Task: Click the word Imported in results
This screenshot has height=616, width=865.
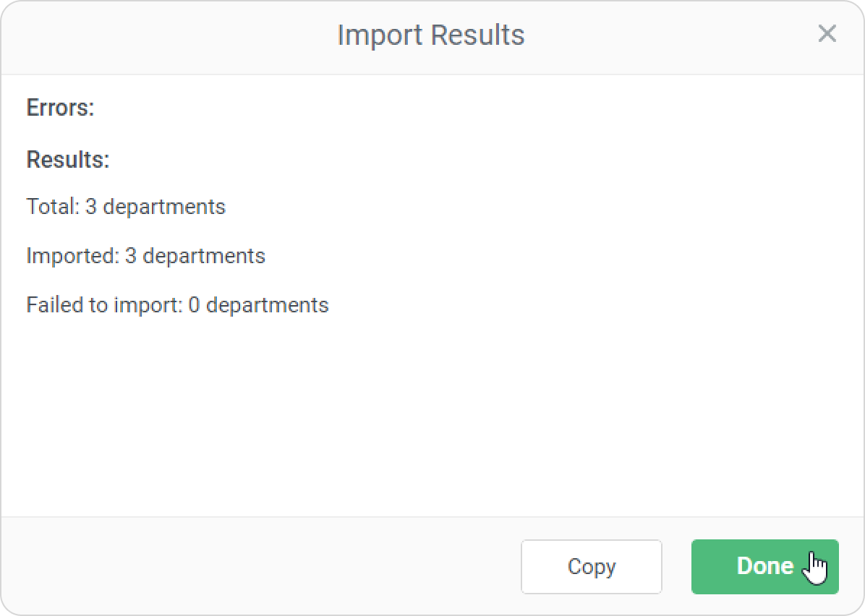Action: coord(72,256)
